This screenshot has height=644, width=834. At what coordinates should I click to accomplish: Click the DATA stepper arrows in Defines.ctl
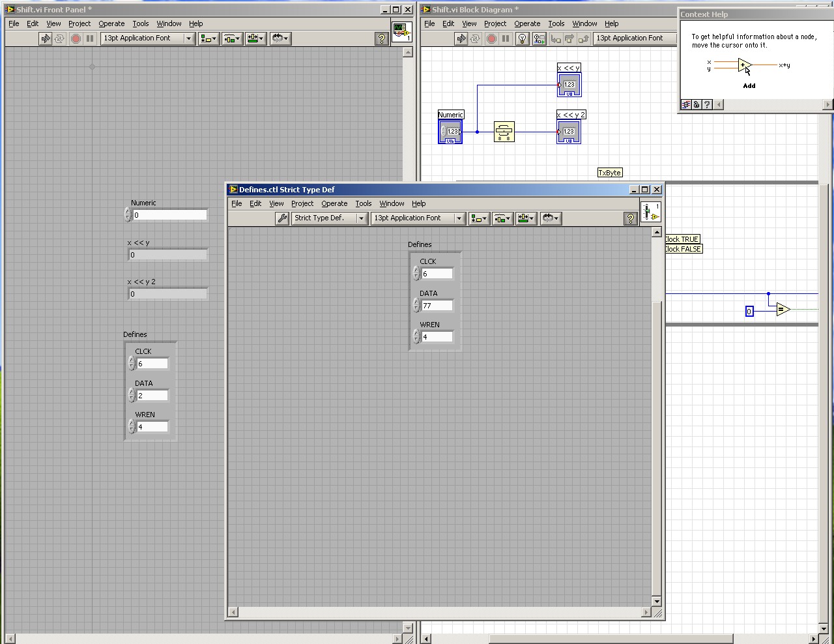tap(416, 305)
